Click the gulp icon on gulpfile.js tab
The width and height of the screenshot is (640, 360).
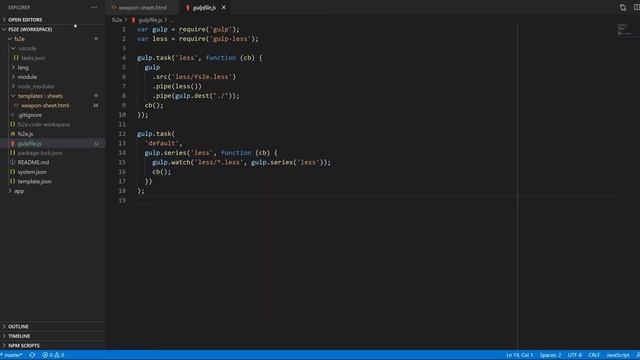tap(188, 8)
